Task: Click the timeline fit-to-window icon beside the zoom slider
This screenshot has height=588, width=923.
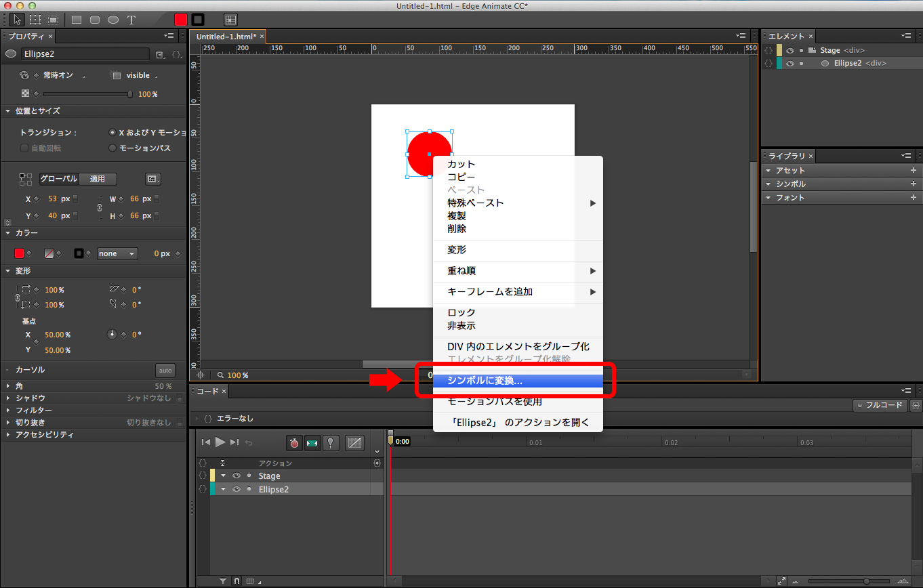Action: point(781,581)
